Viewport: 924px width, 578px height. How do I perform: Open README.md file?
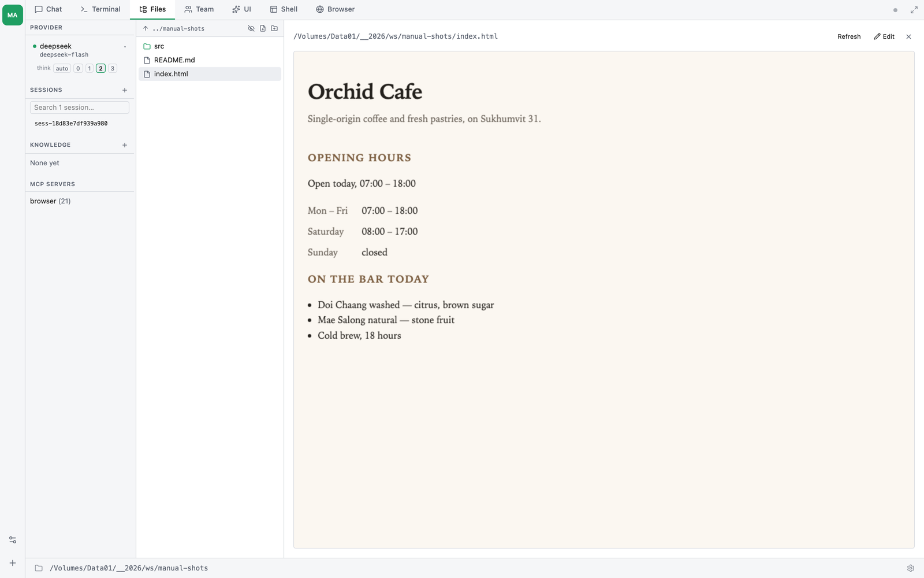(210, 60)
